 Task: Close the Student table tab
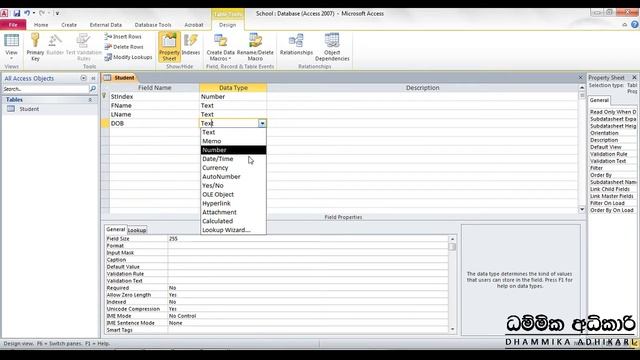(x=580, y=78)
